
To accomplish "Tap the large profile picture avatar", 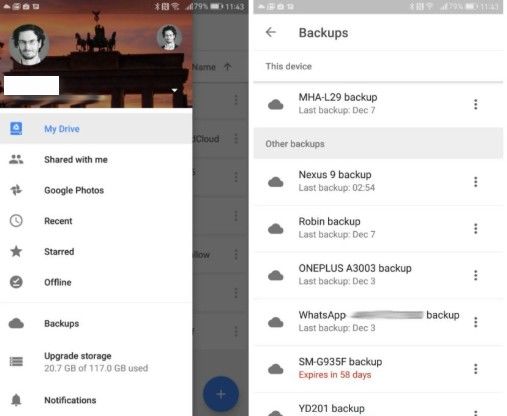I will pyautogui.click(x=29, y=44).
